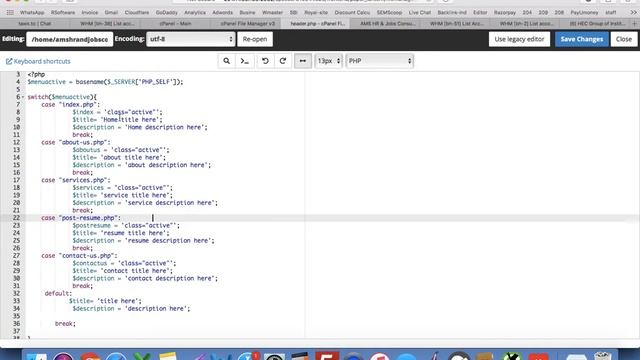Viewport: 640px width, 360px height.
Task: Click Use legacy editor
Action: [519, 39]
